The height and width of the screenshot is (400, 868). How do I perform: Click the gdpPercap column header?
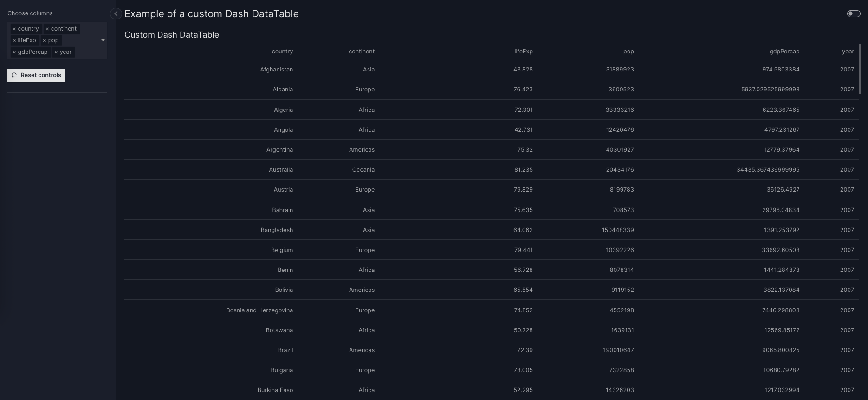pyautogui.click(x=784, y=52)
